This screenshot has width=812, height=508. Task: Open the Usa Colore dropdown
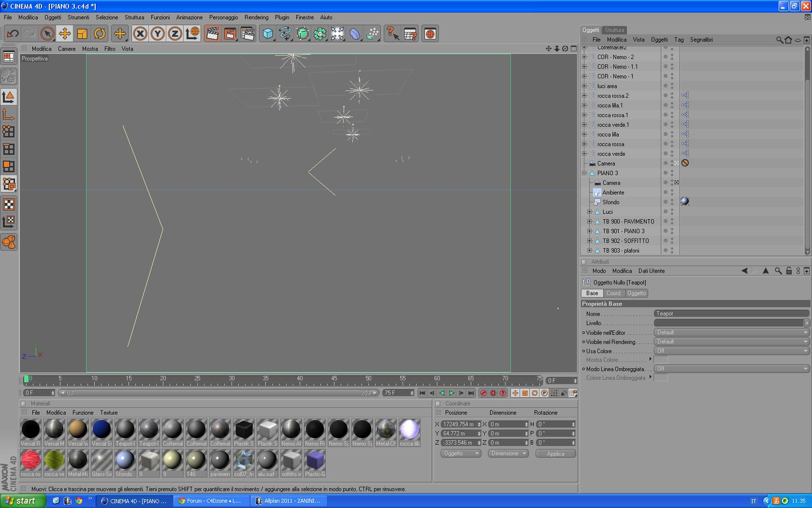pyautogui.click(x=731, y=351)
